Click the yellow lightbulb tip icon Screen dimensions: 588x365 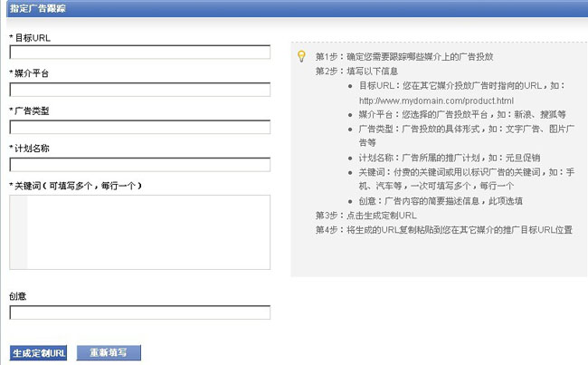click(301, 56)
